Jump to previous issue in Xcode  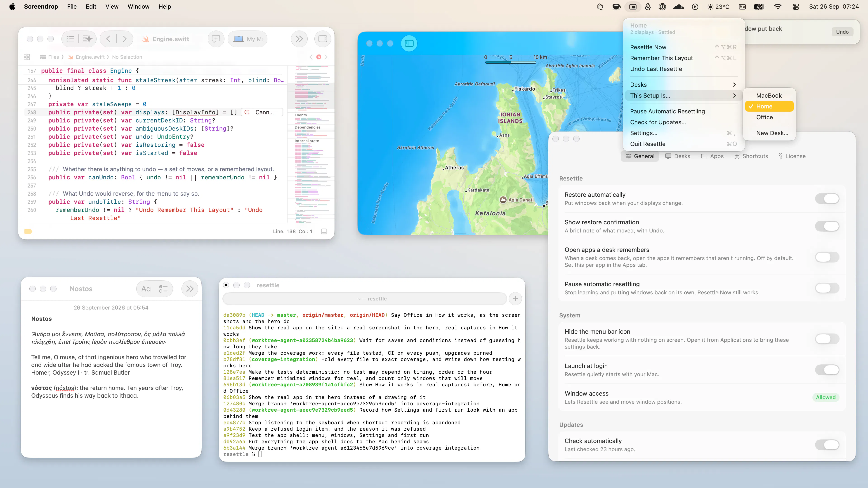(x=311, y=57)
